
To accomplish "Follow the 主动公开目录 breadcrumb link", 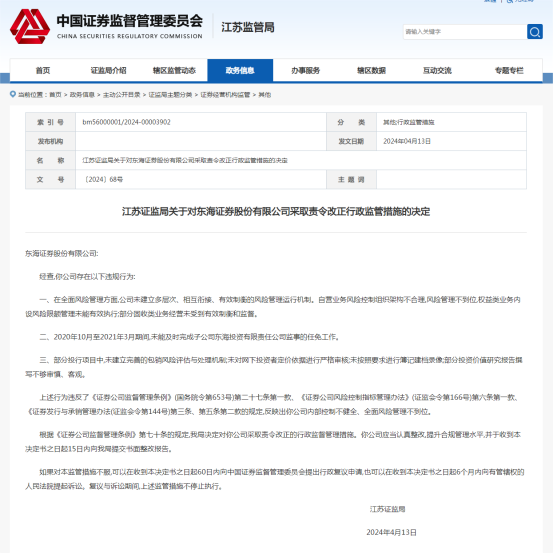I will tap(122, 95).
